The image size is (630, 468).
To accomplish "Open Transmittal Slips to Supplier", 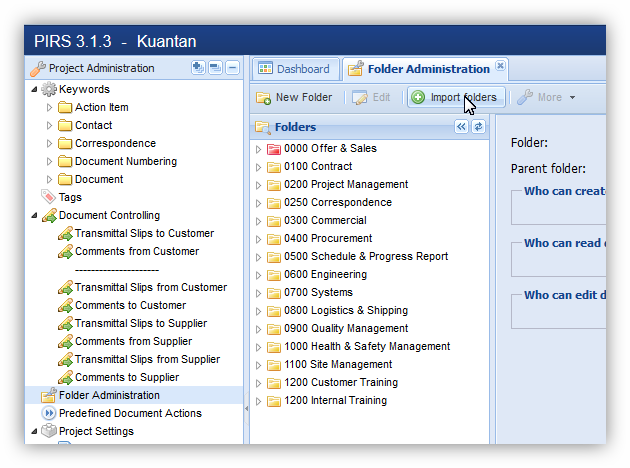I will click(141, 323).
